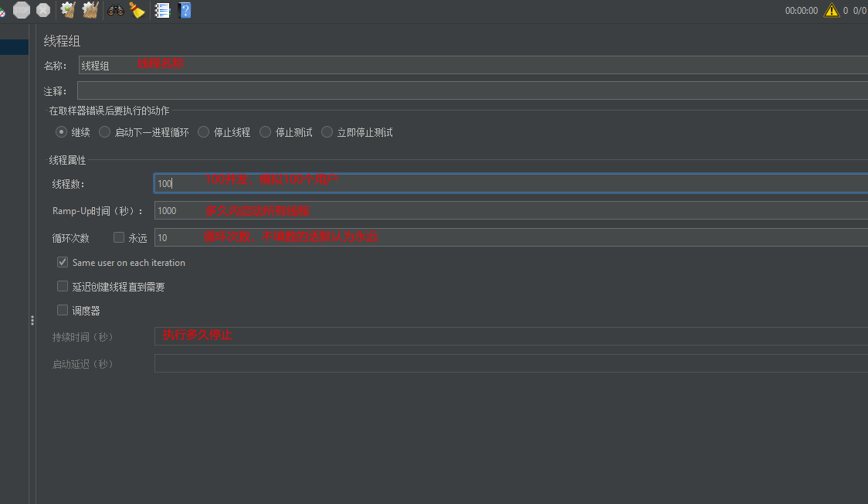Click the Stop test toolbar icon
868x504 pixels.
coord(22,10)
